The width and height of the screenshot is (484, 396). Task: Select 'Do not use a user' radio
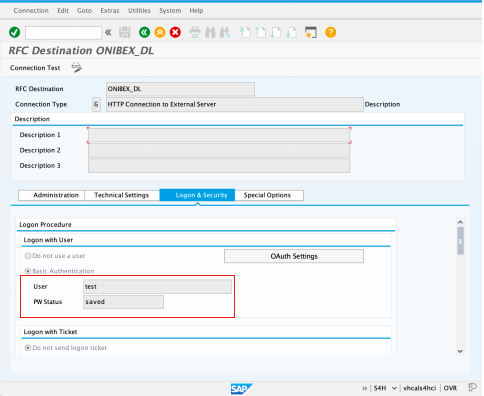[28, 256]
